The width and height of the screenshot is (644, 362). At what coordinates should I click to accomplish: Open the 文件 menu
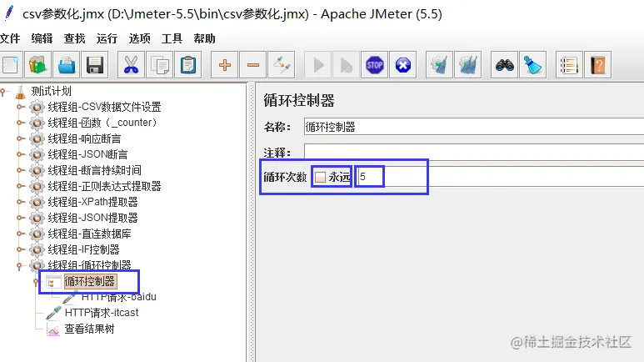pyautogui.click(x=10, y=38)
